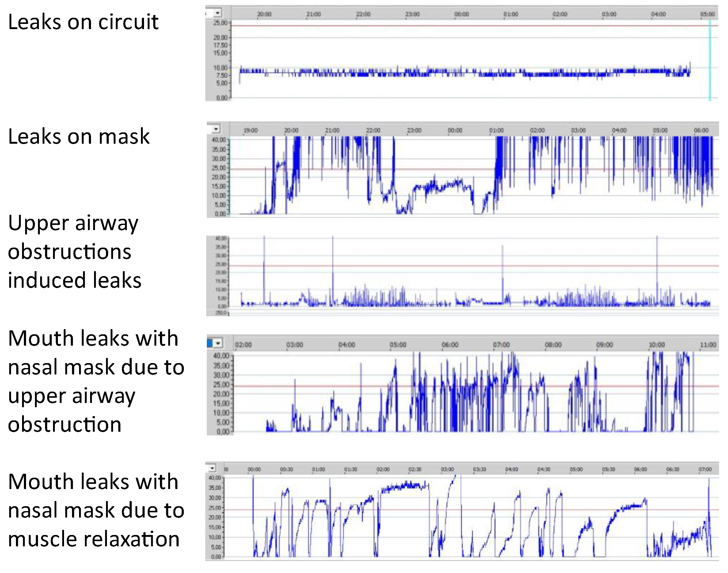The height and width of the screenshot is (573, 728).
Task: Click 03:00 time label on bottom chart
Action: click(x=447, y=469)
